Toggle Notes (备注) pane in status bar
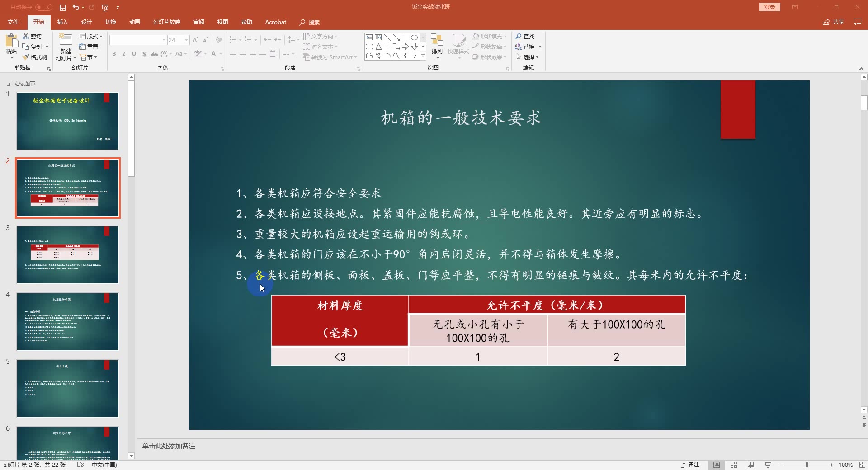 [x=690, y=465]
